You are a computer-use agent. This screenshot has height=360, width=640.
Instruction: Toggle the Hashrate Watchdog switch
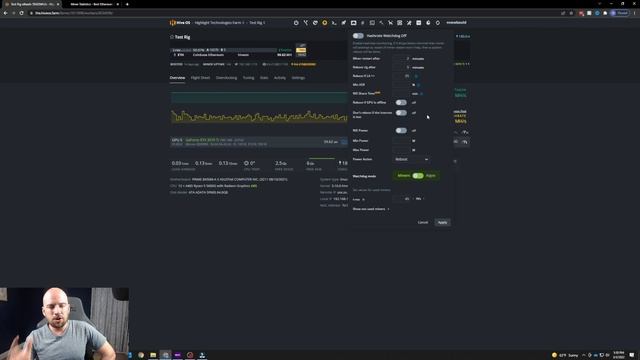358,36
